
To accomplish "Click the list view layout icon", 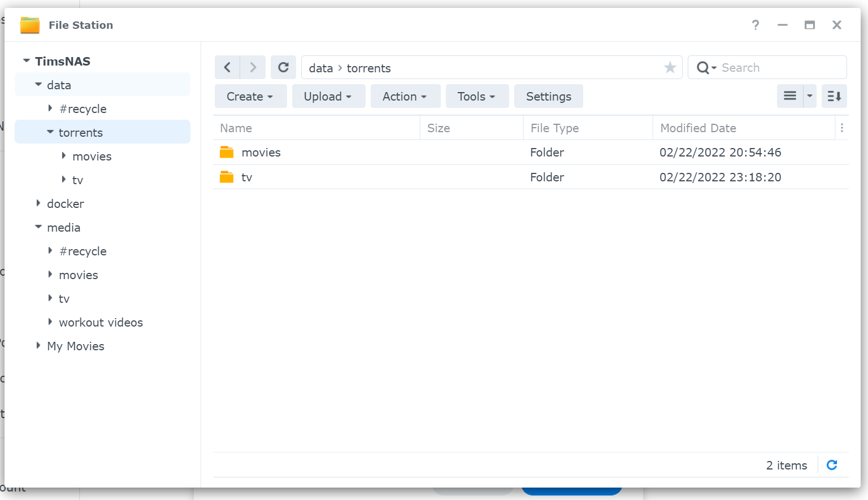I will click(789, 95).
